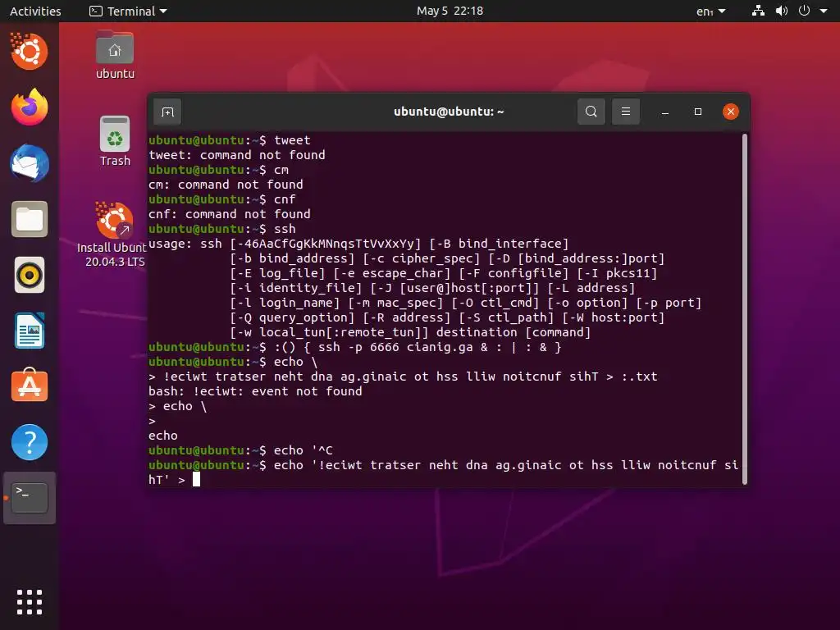Launch the Ubuntu installer from the dock
The width and height of the screenshot is (840, 630).
click(x=29, y=52)
